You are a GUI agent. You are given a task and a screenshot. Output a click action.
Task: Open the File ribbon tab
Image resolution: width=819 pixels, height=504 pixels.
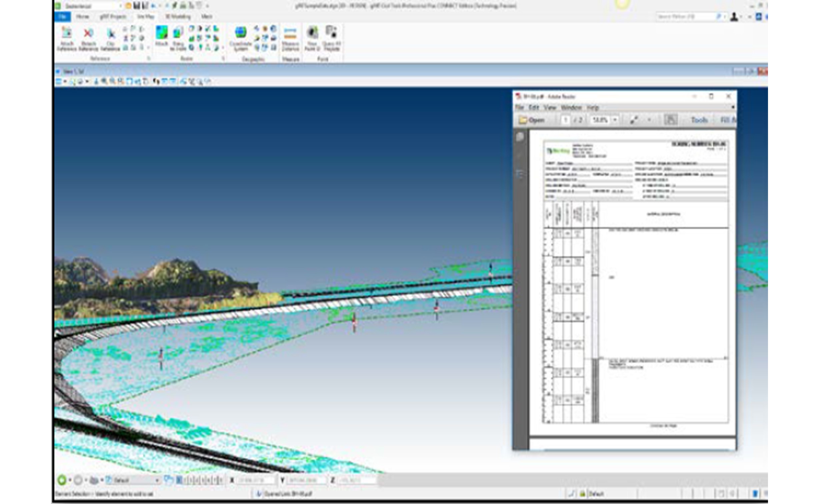click(x=62, y=17)
